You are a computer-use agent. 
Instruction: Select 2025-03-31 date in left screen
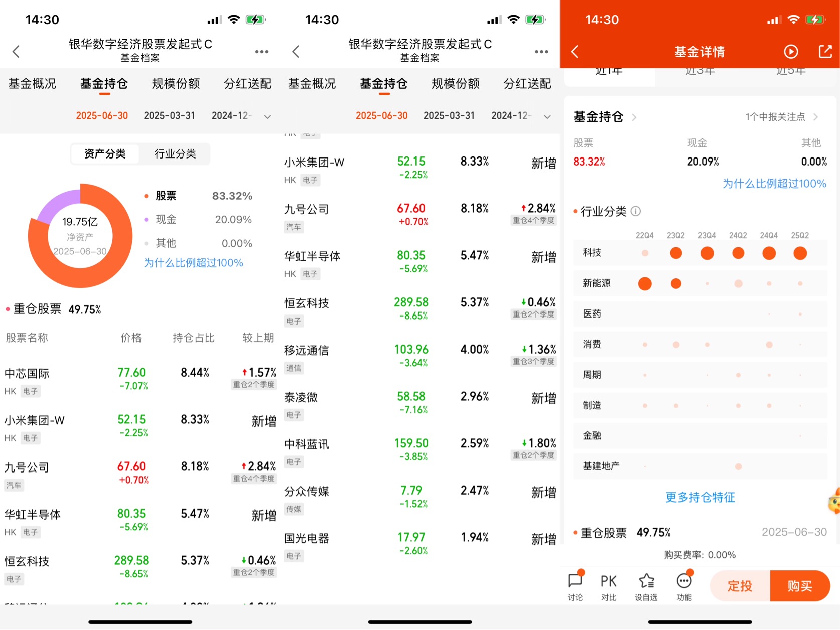(169, 116)
